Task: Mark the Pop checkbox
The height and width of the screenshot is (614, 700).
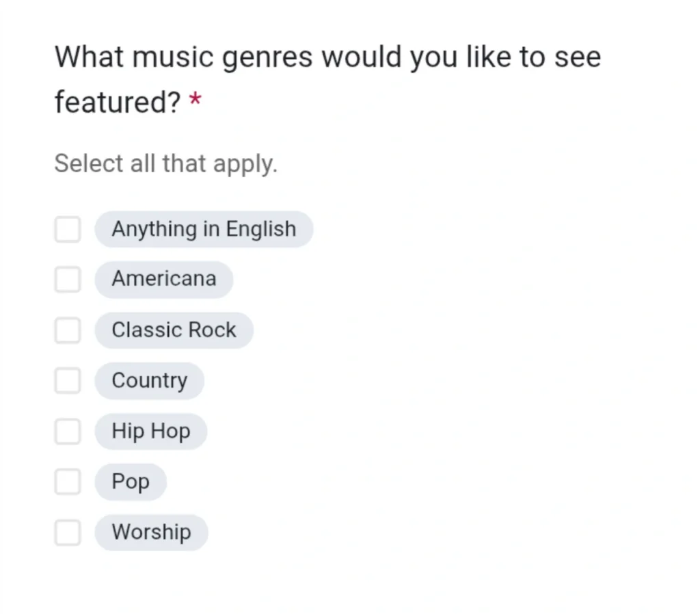Action: click(68, 482)
